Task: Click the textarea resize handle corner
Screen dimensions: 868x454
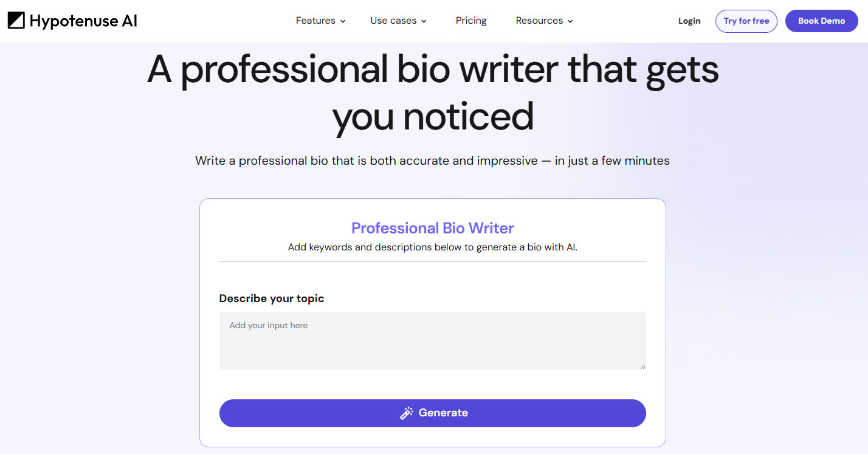Action: tap(642, 365)
